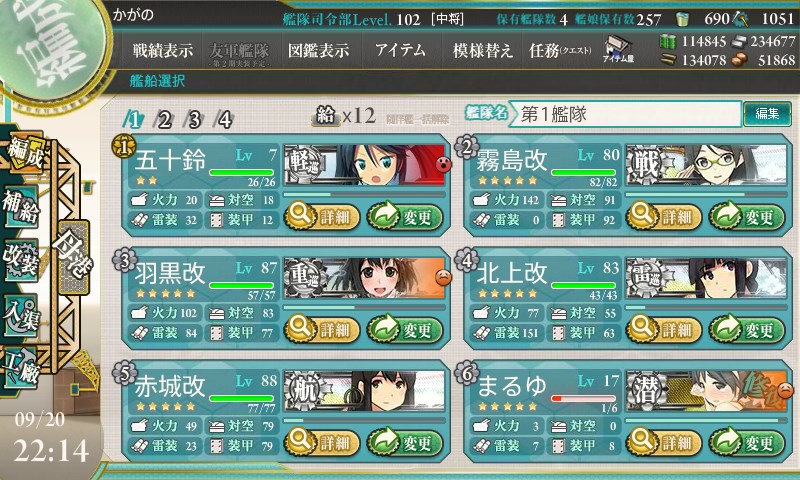Viewport: 800px width, 480px height.
Task: Open the 図鑑表示 menu
Action: [318, 50]
